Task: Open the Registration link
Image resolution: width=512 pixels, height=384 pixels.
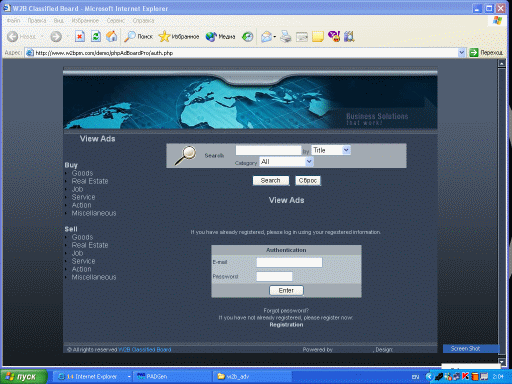Action: pyautogui.click(x=286, y=325)
